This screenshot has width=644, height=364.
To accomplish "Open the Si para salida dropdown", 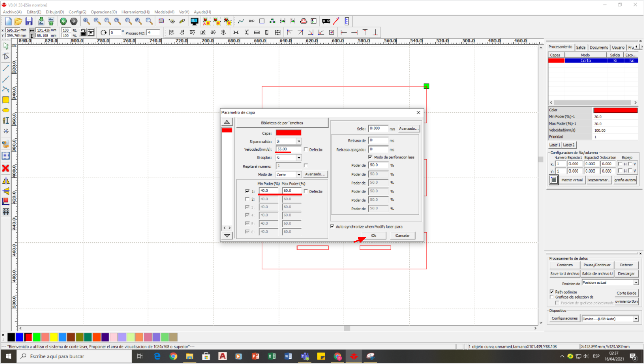I will [299, 141].
